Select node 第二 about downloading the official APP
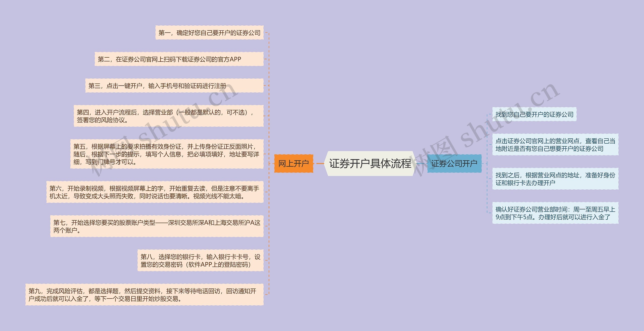Viewport: 644px width, 331px height. pyautogui.click(x=179, y=59)
